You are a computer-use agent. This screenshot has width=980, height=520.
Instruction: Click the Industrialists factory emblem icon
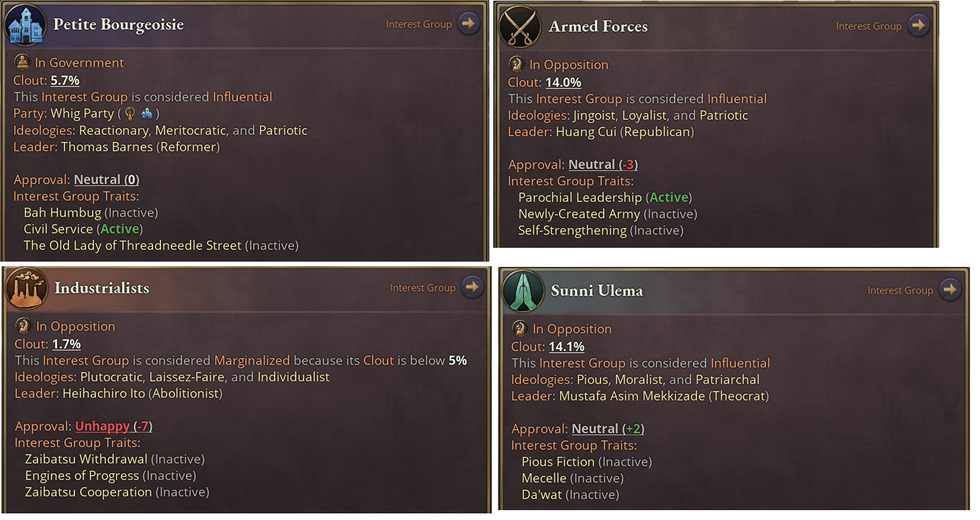[27, 289]
